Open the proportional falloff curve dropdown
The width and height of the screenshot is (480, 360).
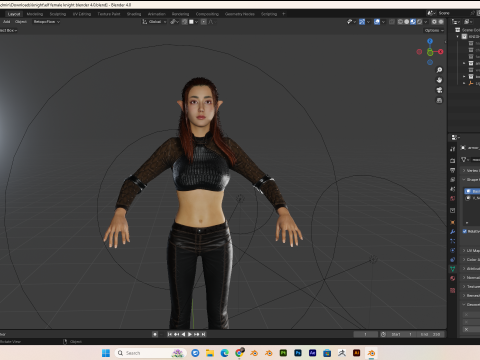pyautogui.click(x=212, y=22)
